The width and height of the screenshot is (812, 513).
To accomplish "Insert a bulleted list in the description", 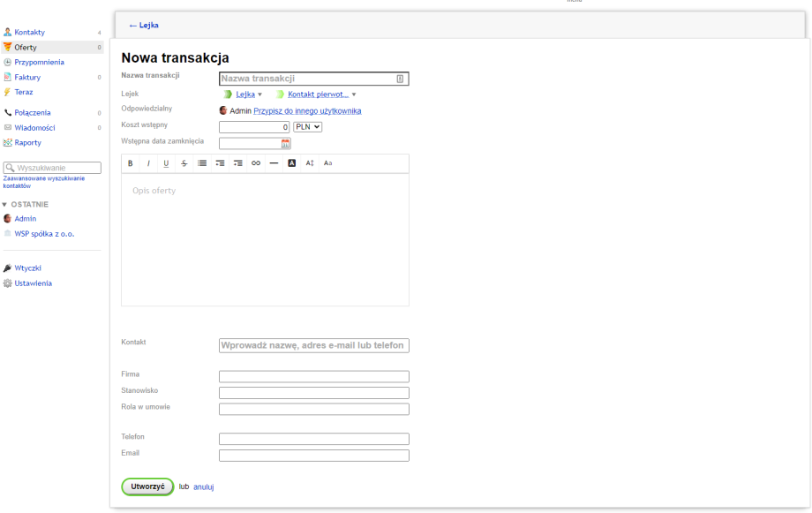I will click(x=202, y=163).
